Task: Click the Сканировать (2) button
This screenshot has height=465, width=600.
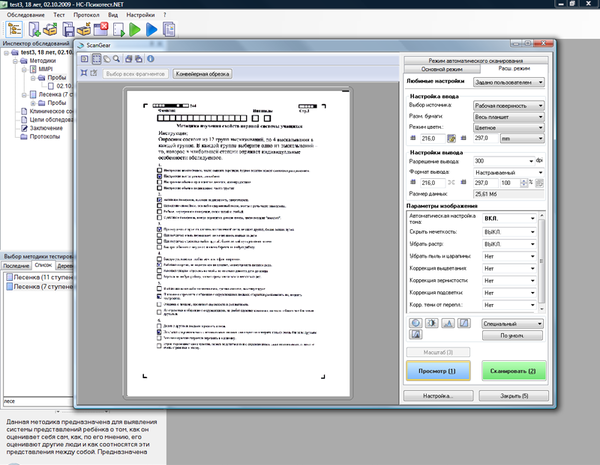Action: pos(513,370)
